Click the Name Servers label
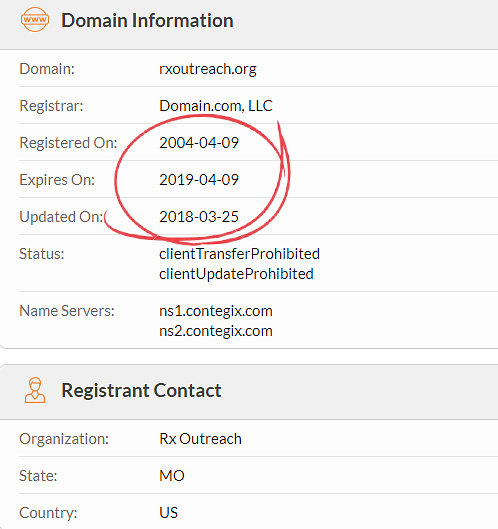Viewport: 498px width, 529px height. [67, 311]
